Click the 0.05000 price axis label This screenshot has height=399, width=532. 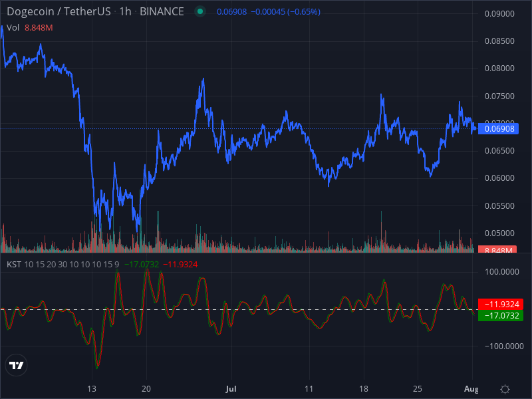[499, 233]
